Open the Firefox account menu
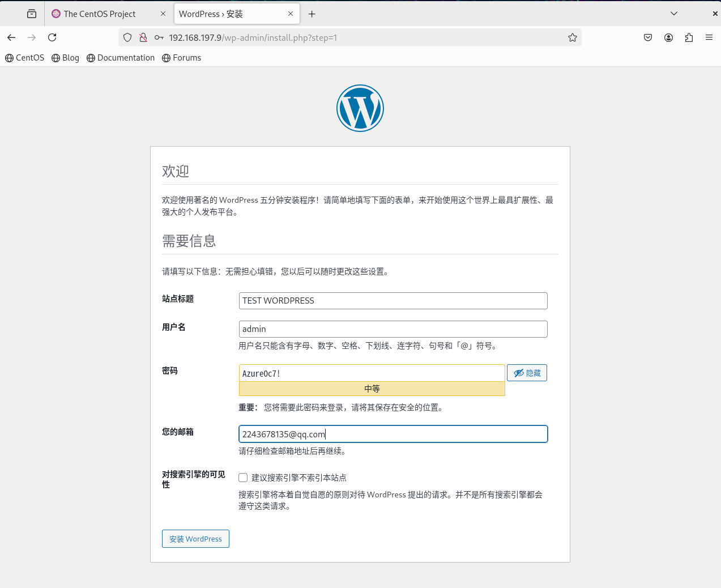Image resolution: width=721 pixels, height=588 pixels. [668, 37]
